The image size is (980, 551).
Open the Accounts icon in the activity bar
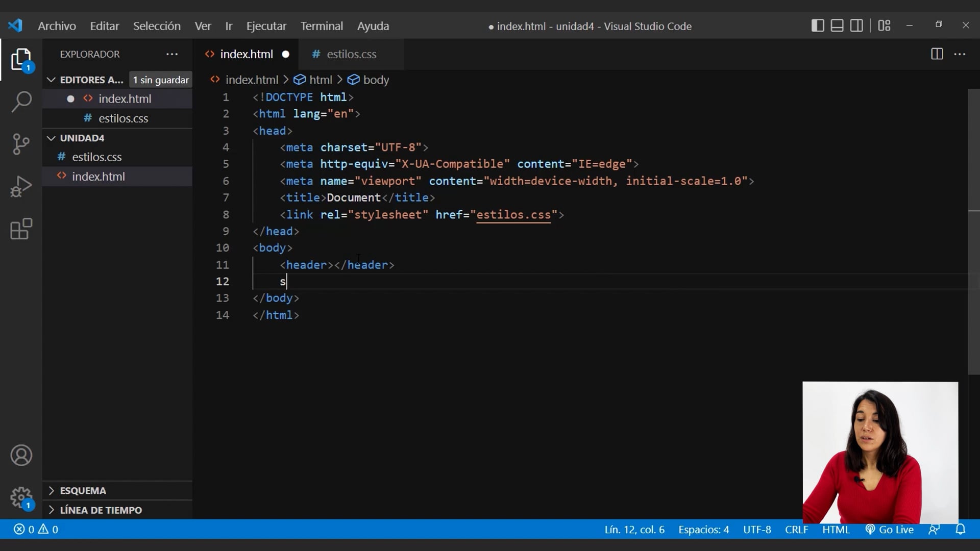coord(21,455)
